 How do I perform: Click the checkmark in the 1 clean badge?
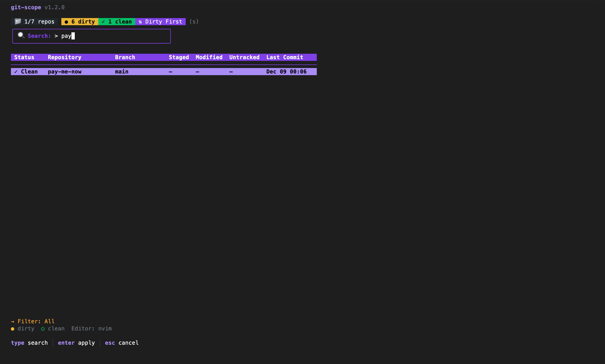tap(103, 22)
